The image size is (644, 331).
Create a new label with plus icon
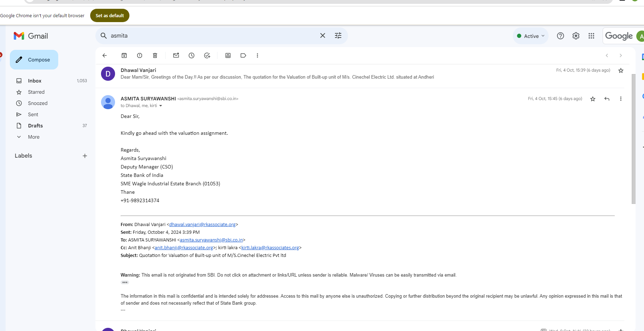pyautogui.click(x=85, y=156)
